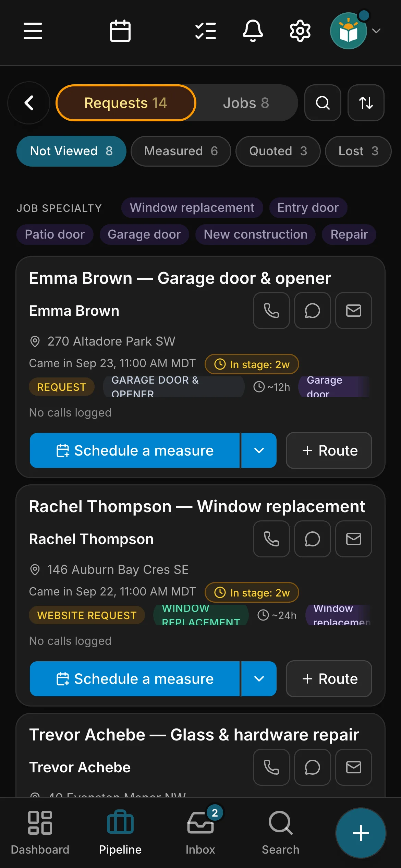Open the Inbox with 2 unread

coord(200,832)
